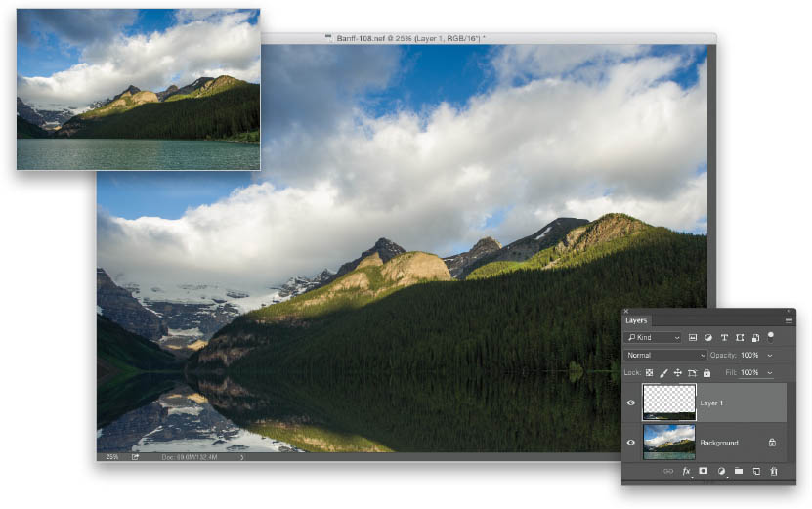Select the Background layer thumbnail
Screen dimensions: 812x509
pyautogui.click(x=669, y=443)
